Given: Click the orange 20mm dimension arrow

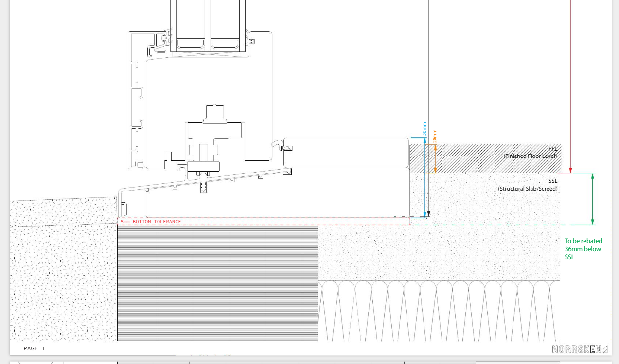Looking at the screenshot, I should click(x=435, y=159).
